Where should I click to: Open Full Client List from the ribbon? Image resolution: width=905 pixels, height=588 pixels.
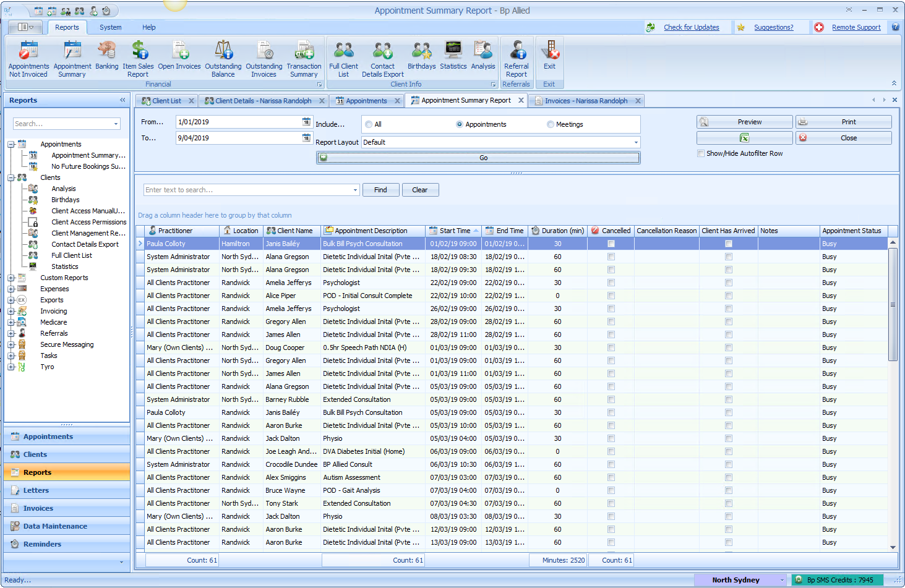(343, 59)
